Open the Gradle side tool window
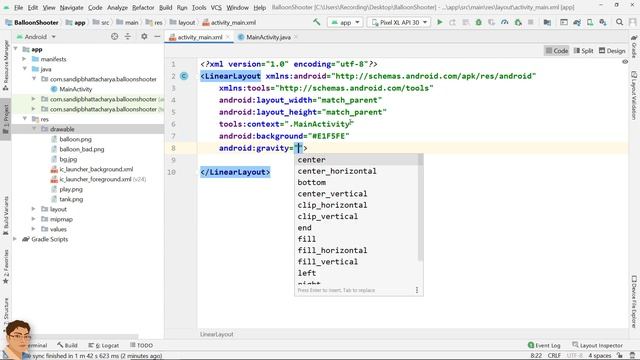This screenshot has height=360, width=640. 634,46
